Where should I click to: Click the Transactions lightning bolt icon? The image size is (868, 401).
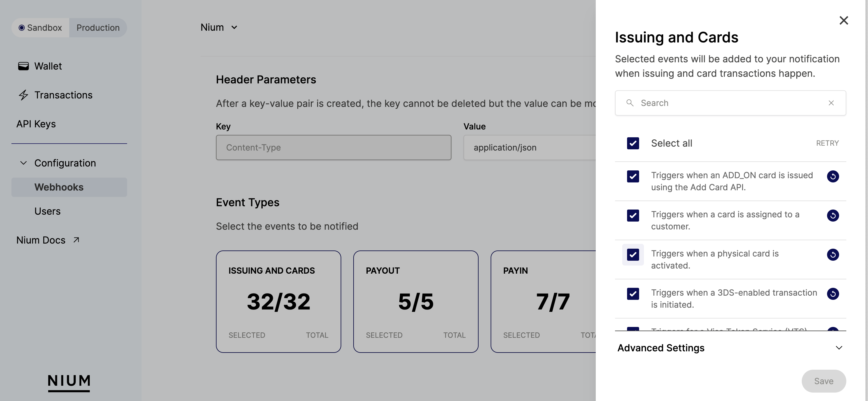pos(23,95)
